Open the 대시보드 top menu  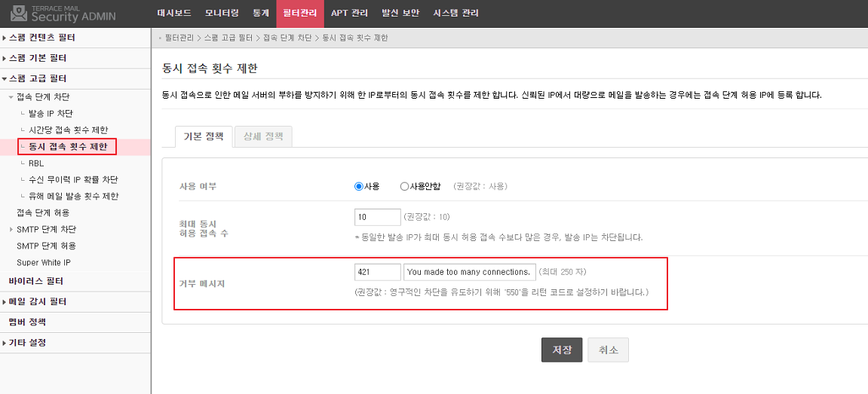coord(174,13)
